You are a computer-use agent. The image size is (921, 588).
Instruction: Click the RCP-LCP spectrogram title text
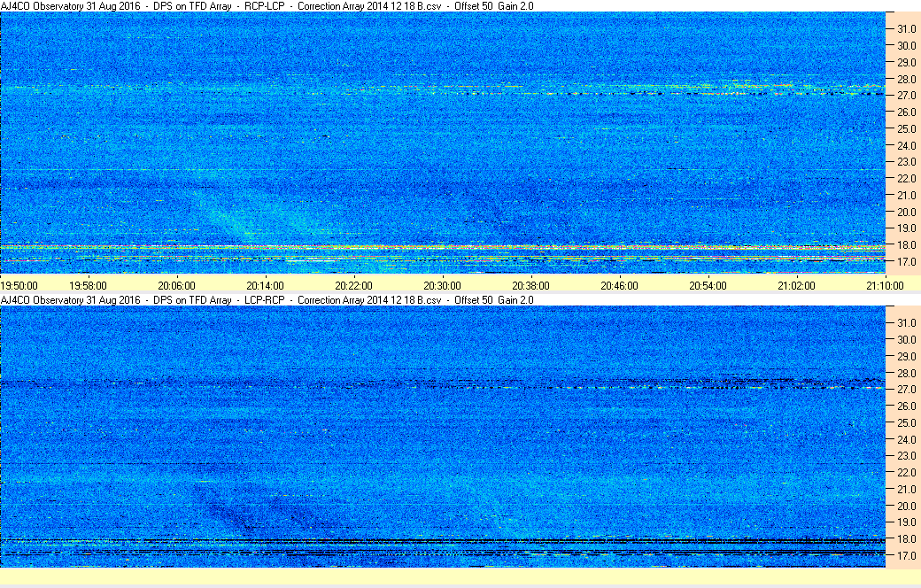267,6
